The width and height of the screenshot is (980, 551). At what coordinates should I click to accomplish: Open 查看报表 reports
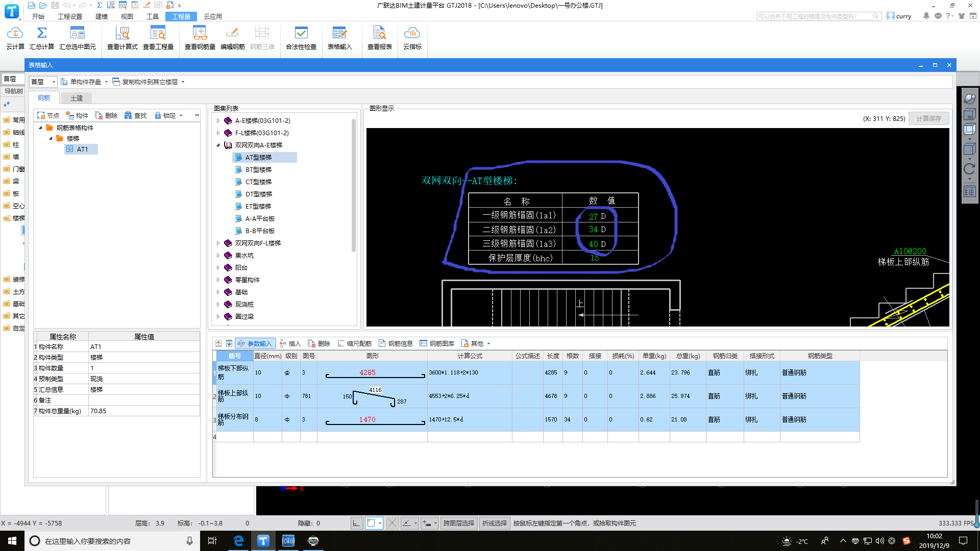[x=380, y=38]
